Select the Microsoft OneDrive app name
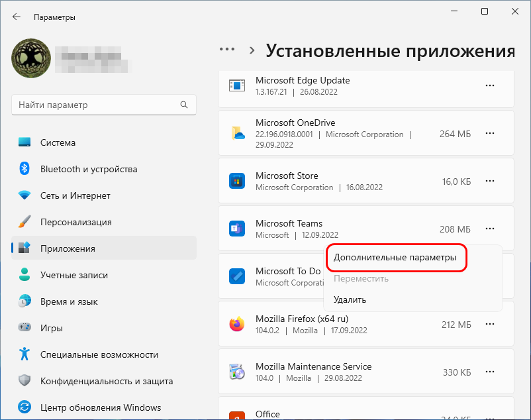This screenshot has height=420, width=531. pos(295,123)
